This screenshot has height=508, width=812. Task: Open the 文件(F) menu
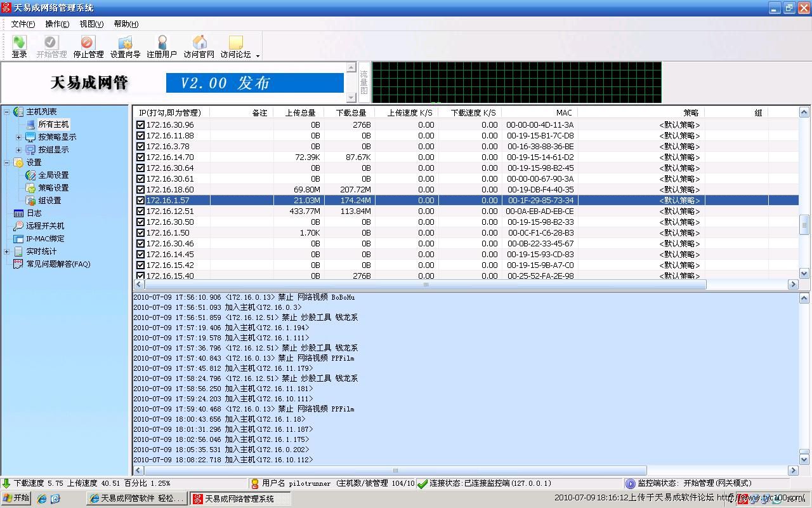(x=23, y=24)
